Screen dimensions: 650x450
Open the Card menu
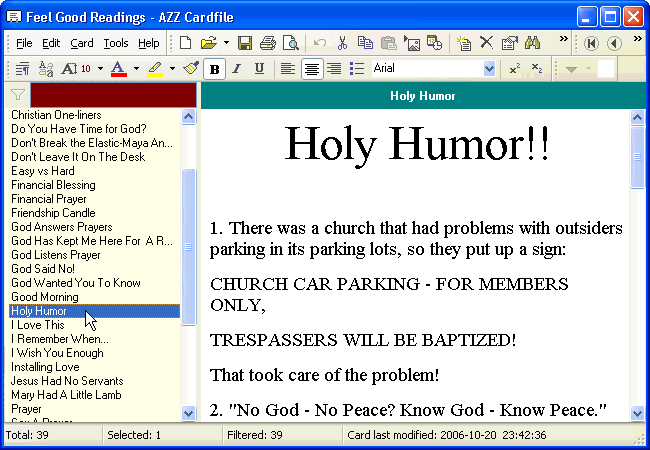pos(82,44)
